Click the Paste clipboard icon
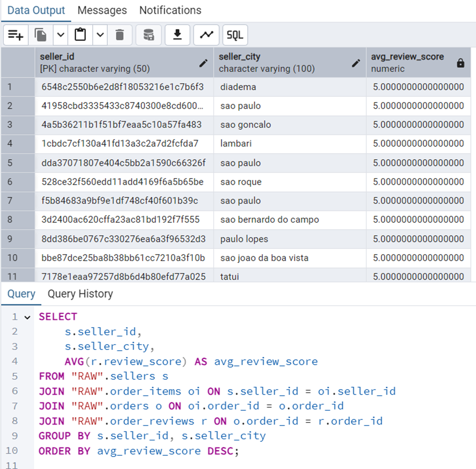The image size is (476, 469). click(80, 35)
